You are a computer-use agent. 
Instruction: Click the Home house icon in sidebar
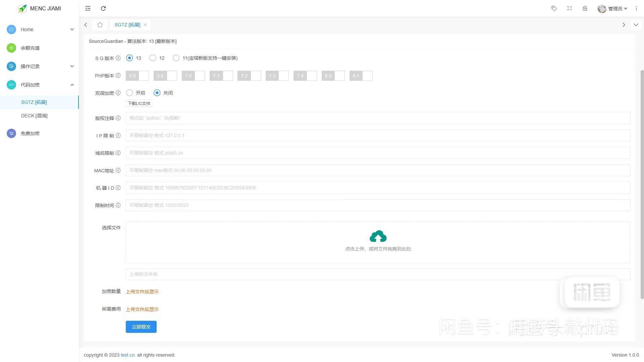click(x=11, y=29)
